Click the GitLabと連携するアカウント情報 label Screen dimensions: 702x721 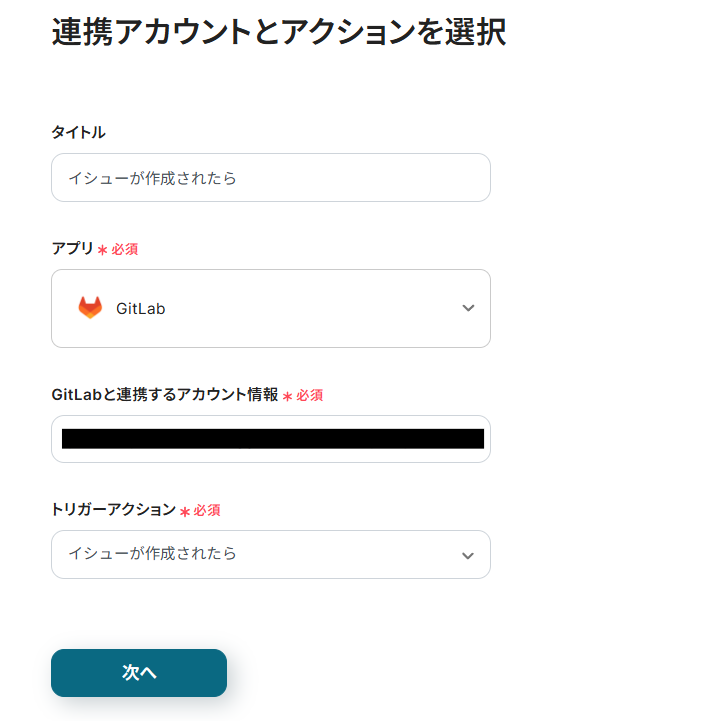(x=164, y=395)
